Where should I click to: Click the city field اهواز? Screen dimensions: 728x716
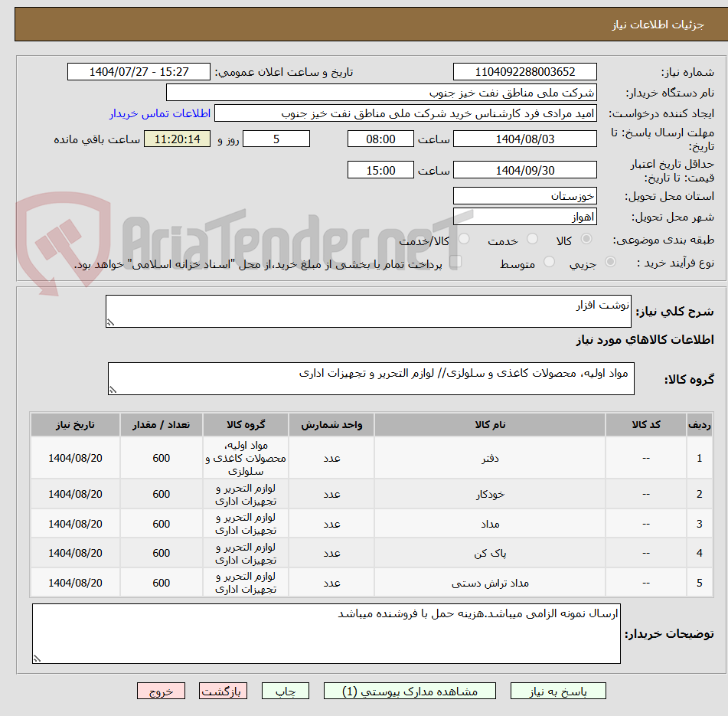pyautogui.click(x=524, y=217)
